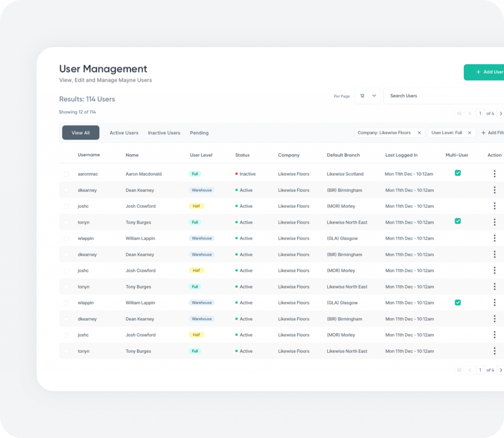Click the Username column header
Image resolution: width=504 pixels, height=438 pixels.
click(x=89, y=155)
